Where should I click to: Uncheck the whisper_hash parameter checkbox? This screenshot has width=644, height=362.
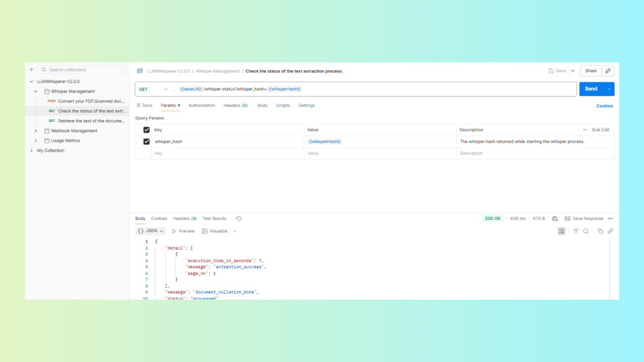tap(147, 141)
